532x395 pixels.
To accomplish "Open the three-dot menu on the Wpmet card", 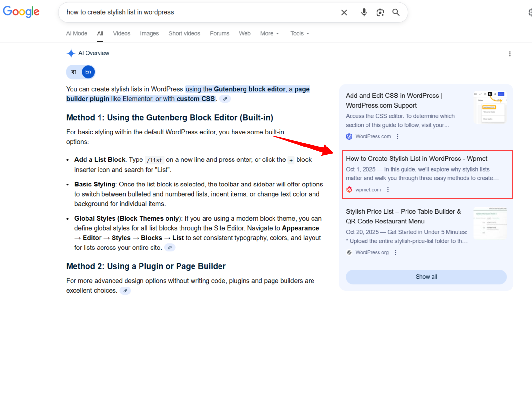I will (x=388, y=189).
